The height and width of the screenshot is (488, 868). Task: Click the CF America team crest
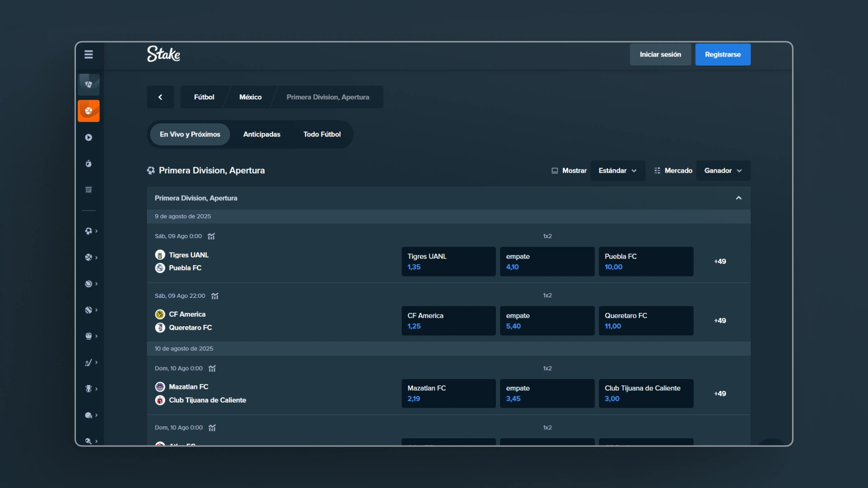pyautogui.click(x=160, y=314)
